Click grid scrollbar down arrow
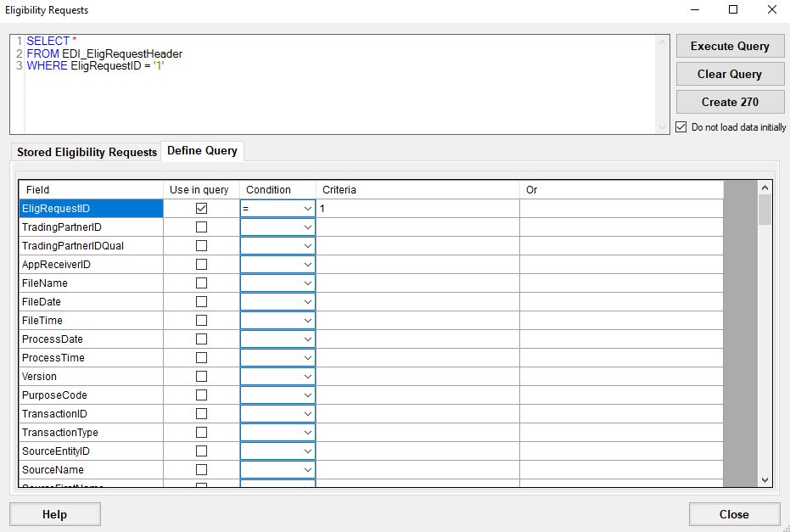The image size is (790, 532). point(765,480)
